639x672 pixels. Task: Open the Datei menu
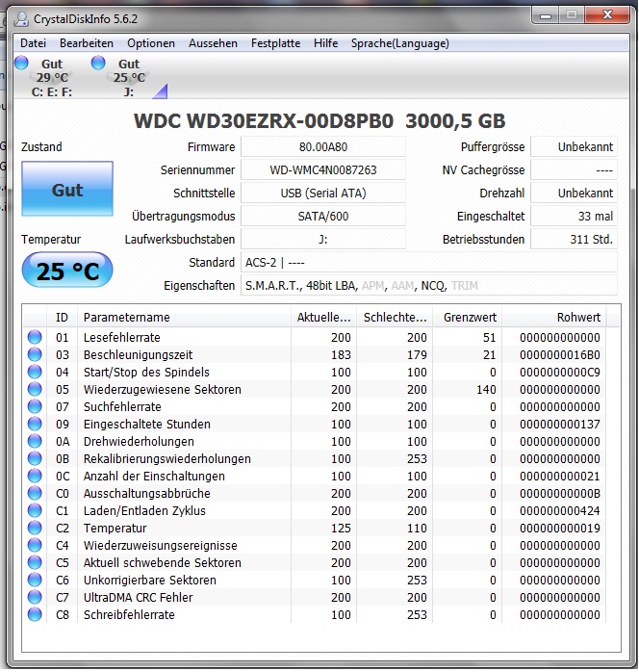pos(33,43)
